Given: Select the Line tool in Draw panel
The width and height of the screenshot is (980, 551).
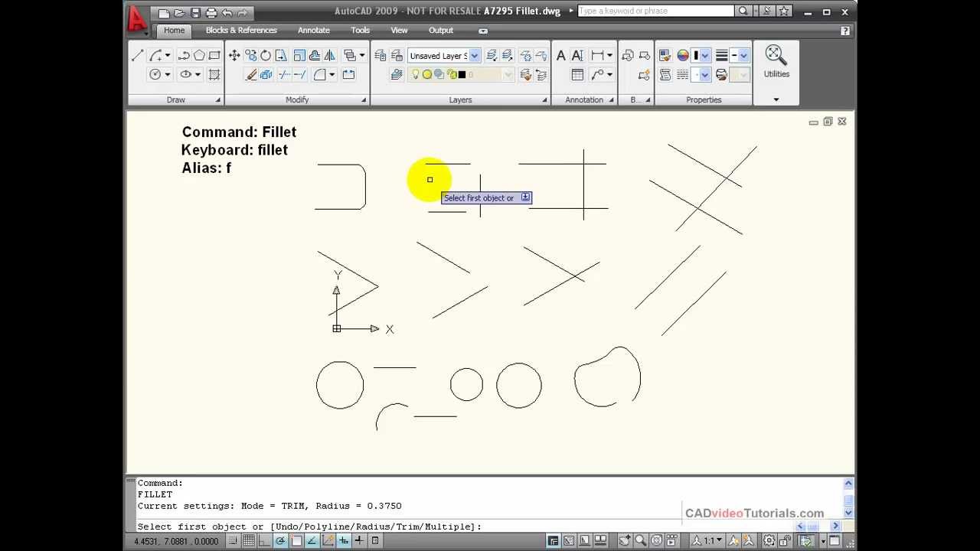Looking at the screenshot, I should click(137, 55).
